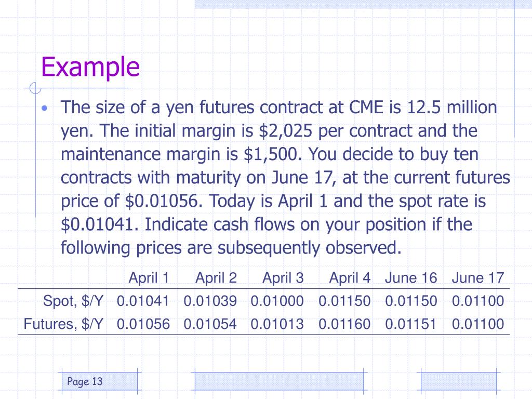Click the April 4 column header

click(x=350, y=278)
